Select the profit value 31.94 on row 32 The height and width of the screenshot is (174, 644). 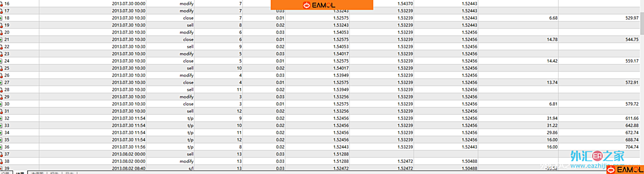pyautogui.click(x=552, y=118)
